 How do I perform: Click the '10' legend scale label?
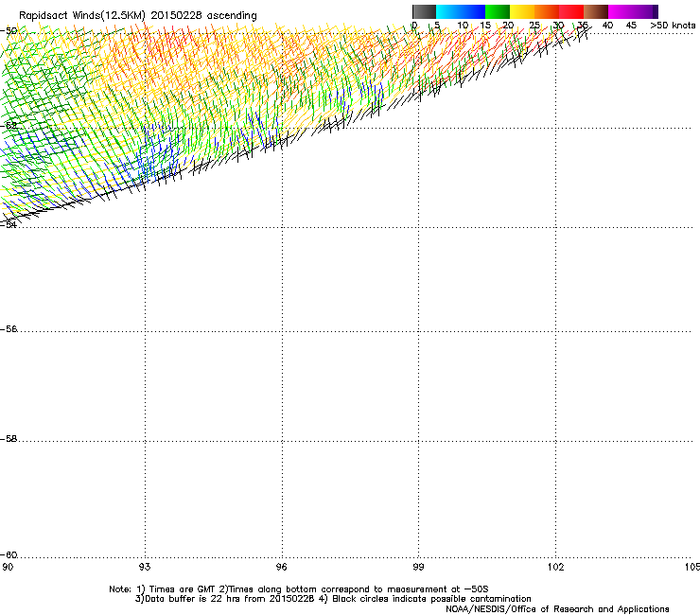463,26
